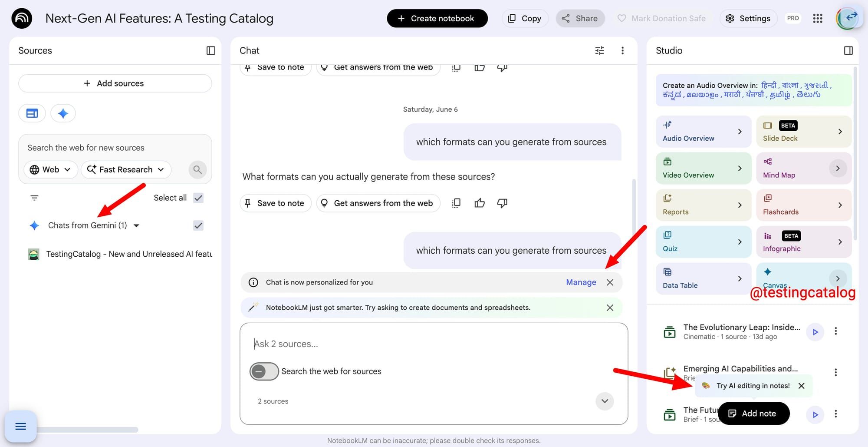This screenshot has height=447, width=868.
Task: Open Data Table customization arrow
Action: coord(740,278)
